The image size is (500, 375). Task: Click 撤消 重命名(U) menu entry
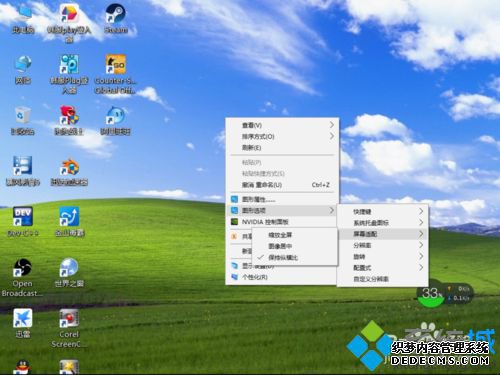(x=282, y=185)
